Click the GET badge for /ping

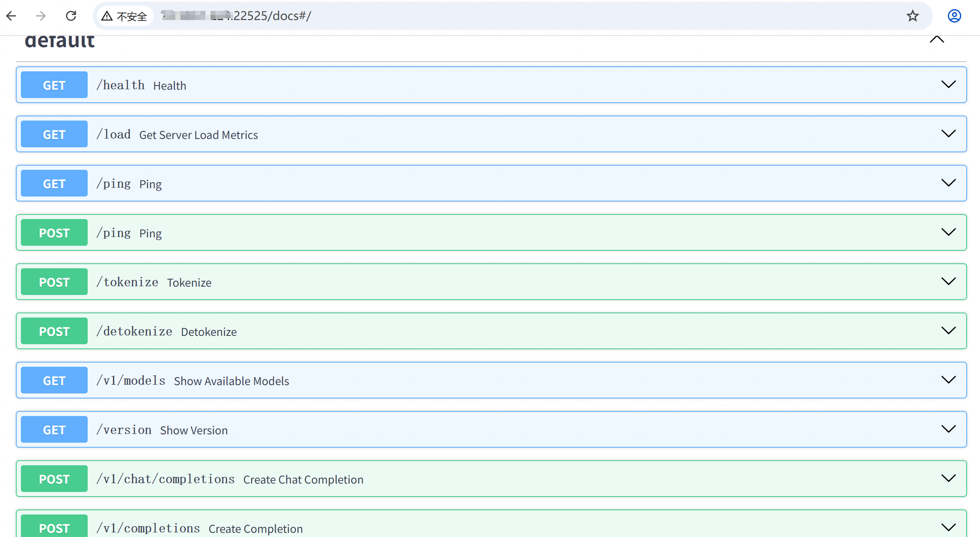pyautogui.click(x=54, y=184)
